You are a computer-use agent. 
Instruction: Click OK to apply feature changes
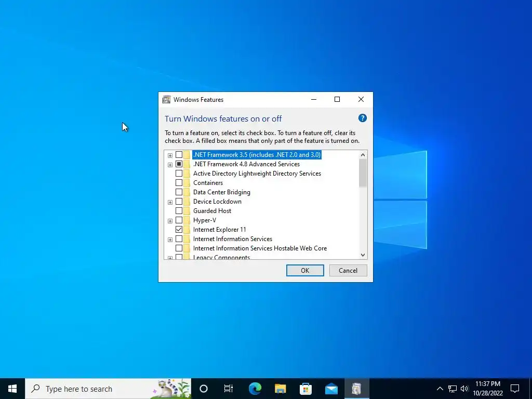[305, 270]
